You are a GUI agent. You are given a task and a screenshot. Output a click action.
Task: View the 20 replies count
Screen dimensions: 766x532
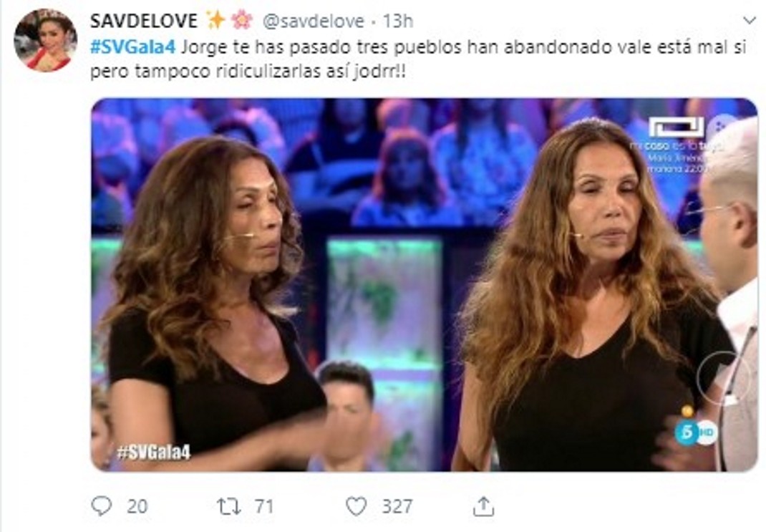(x=137, y=507)
